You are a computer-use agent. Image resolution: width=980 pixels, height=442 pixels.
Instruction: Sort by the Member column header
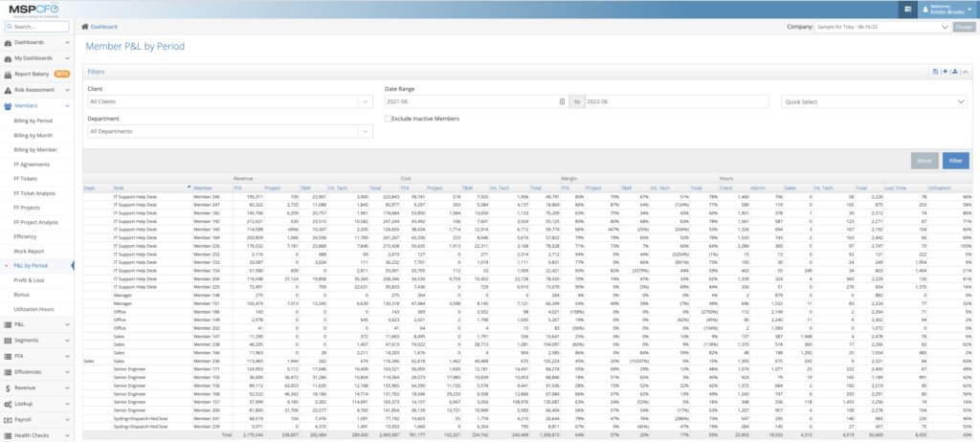coord(203,188)
